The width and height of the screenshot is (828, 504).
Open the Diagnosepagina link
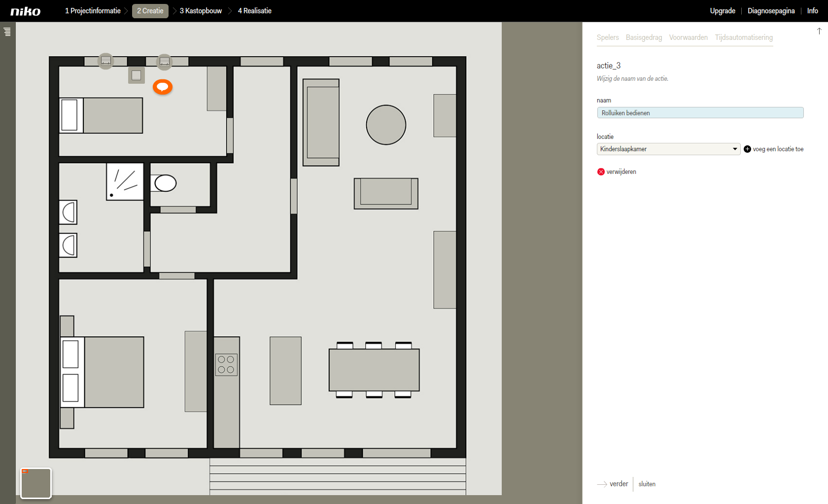click(x=771, y=11)
